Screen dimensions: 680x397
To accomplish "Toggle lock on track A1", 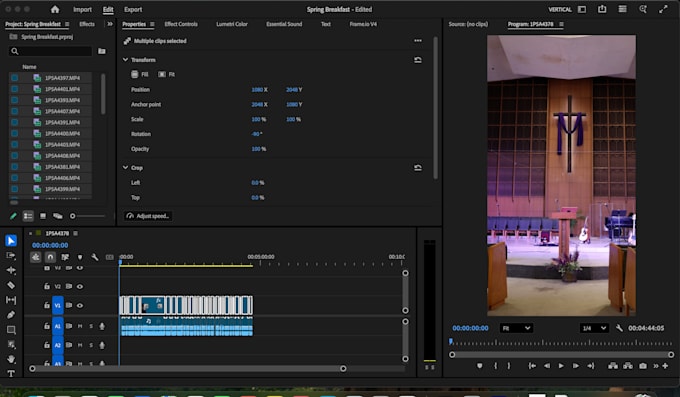I will (46, 326).
